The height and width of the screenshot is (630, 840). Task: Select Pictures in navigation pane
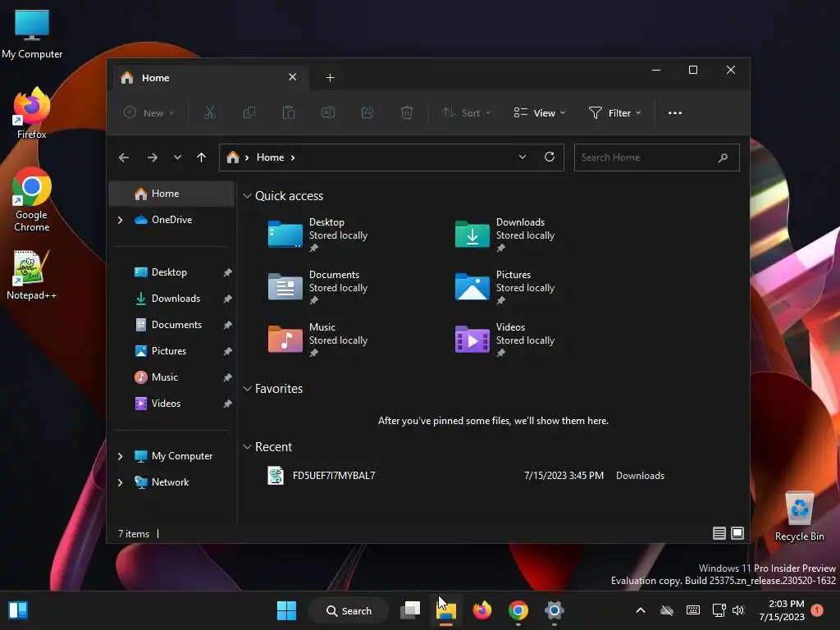(171, 351)
